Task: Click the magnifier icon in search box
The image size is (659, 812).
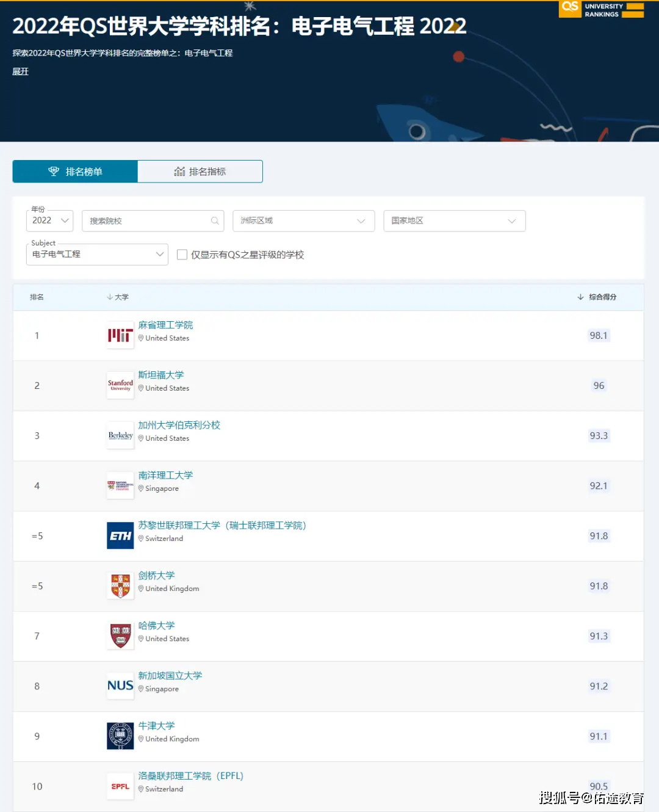Action: point(215,221)
